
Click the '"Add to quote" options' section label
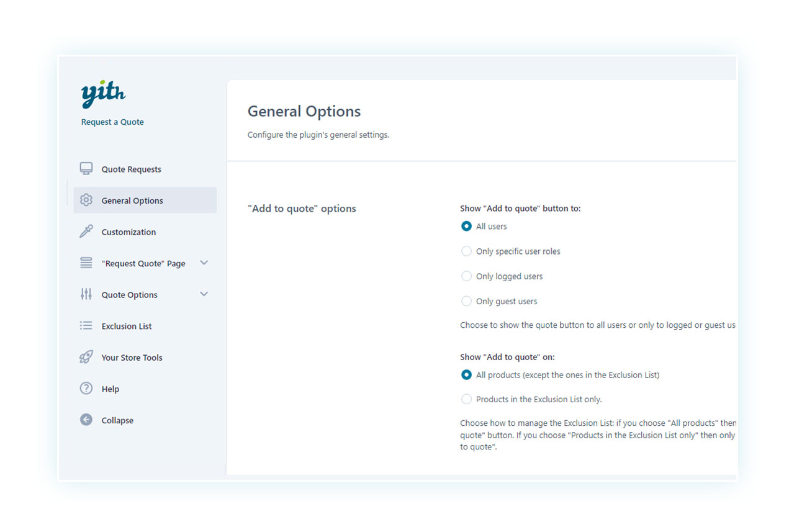point(302,209)
